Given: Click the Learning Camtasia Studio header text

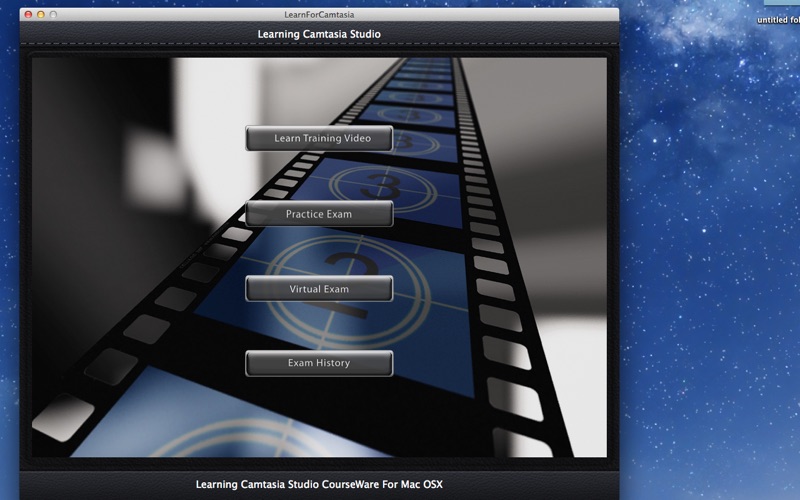Looking at the screenshot, I should point(319,34).
